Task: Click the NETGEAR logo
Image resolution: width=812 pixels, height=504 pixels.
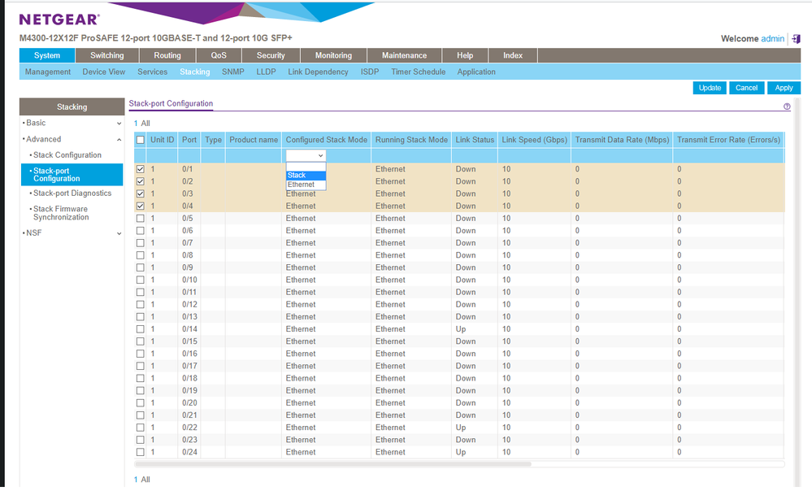Action: [x=59, y=20]
